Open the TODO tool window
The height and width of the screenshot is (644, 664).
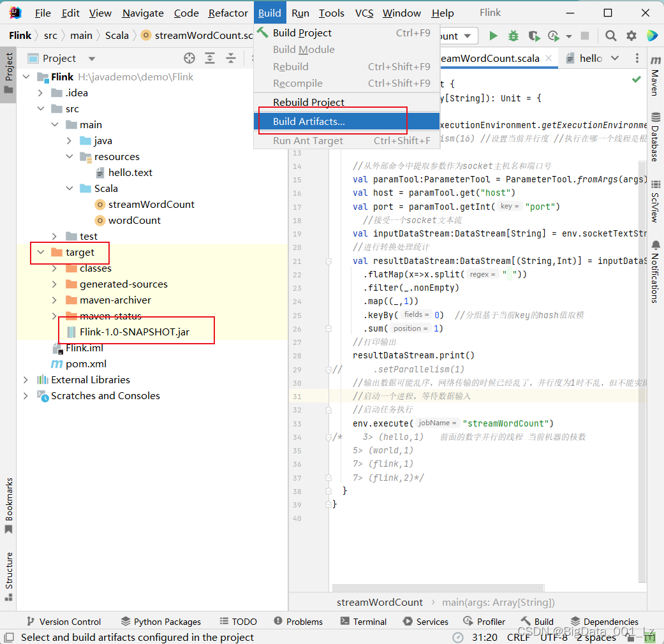click(239, 622)
